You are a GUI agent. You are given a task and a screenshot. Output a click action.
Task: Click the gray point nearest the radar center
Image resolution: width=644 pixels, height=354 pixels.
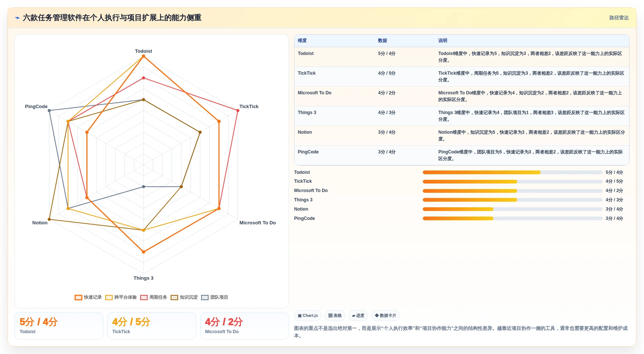(144, 186)
